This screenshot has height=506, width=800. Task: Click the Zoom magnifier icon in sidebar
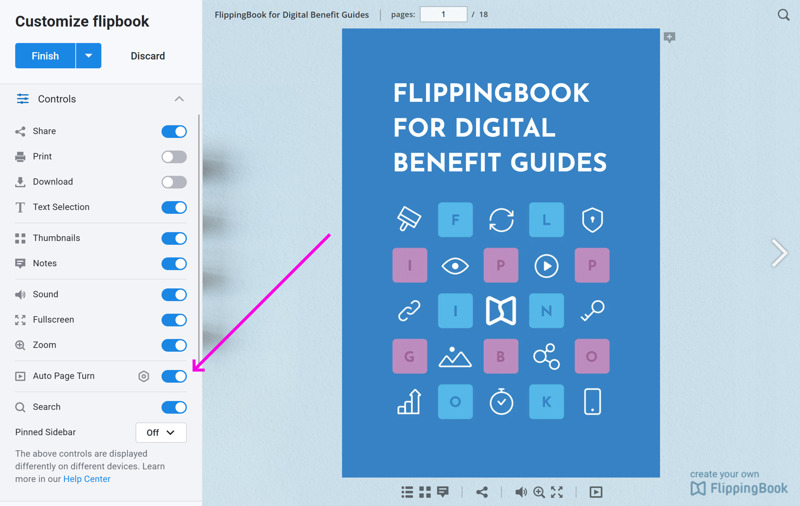pos(20,345)
